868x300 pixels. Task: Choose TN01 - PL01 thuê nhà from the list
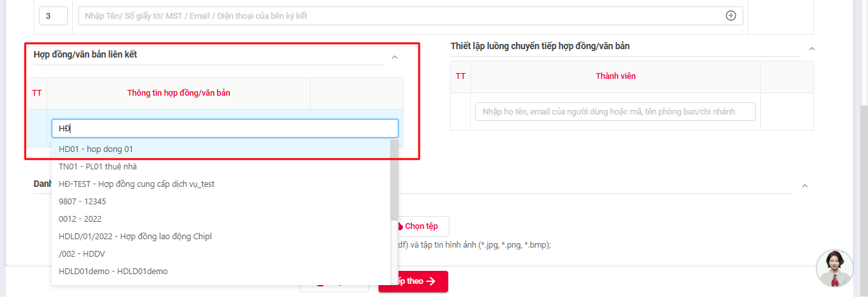click(x=221, y=166)
